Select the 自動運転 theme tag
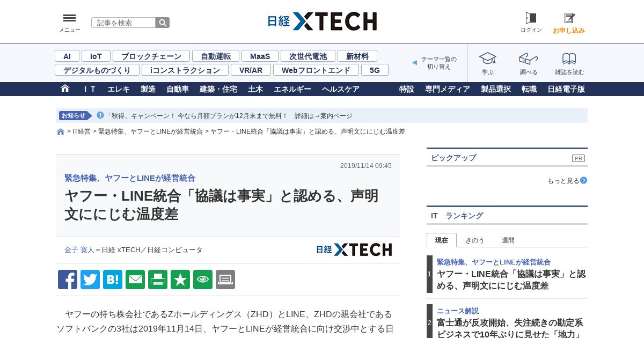This screenshot has height=338, width=644. click(216, 56)
